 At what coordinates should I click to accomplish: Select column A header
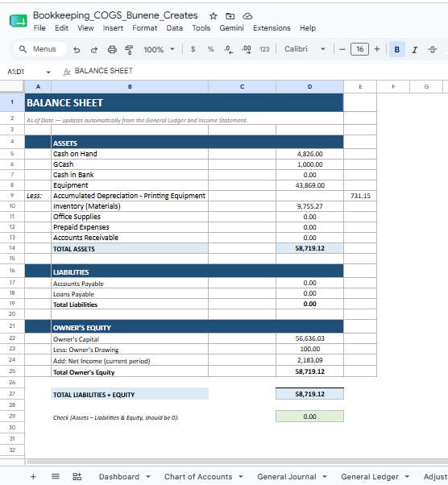click(x=38, y=87)
